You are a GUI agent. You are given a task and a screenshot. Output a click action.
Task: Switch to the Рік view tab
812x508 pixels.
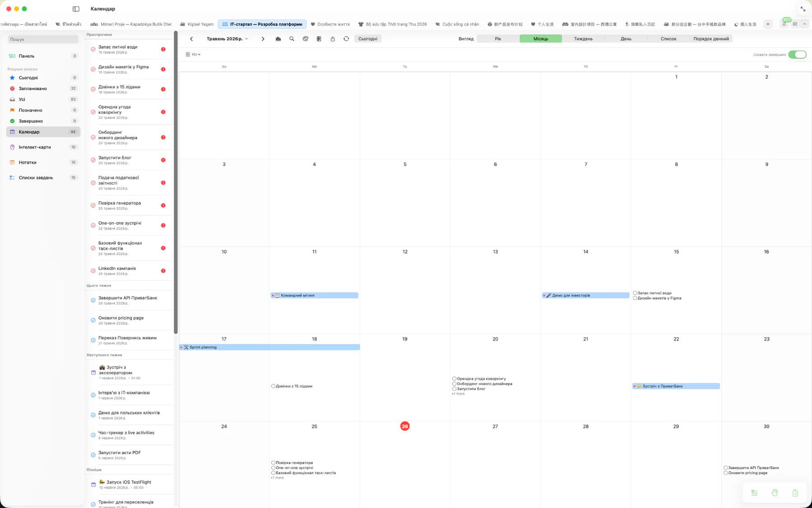click(498, 39)
